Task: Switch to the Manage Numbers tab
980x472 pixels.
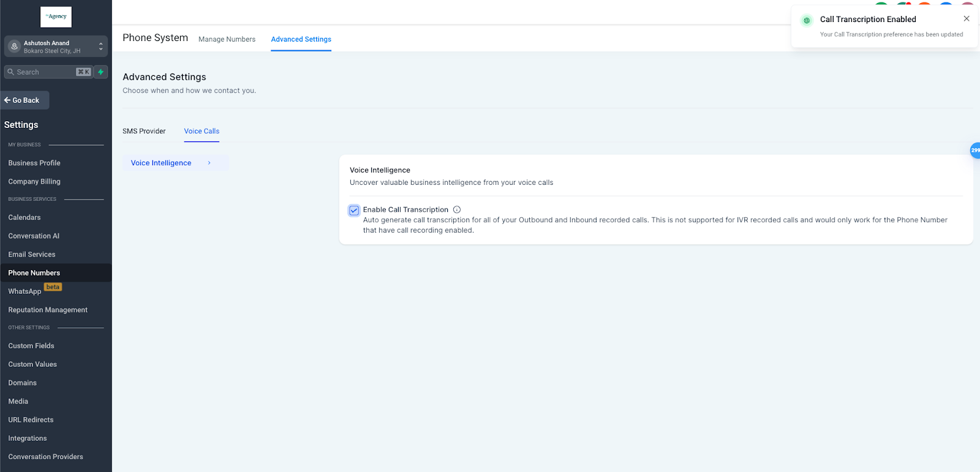Action: click(227, 39)
